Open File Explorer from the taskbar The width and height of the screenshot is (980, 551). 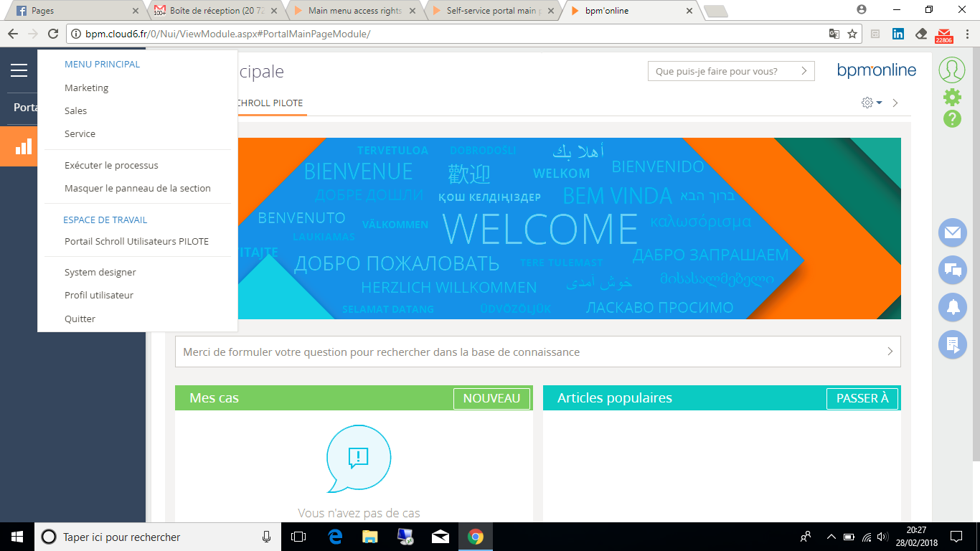[x=370, y=537]
